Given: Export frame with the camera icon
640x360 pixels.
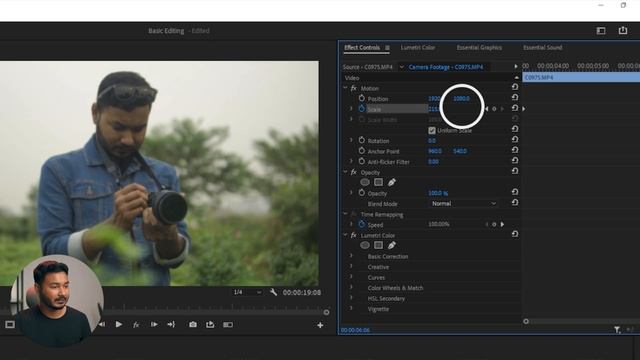Looking at the screenshot, I should (x=193, y=324).
